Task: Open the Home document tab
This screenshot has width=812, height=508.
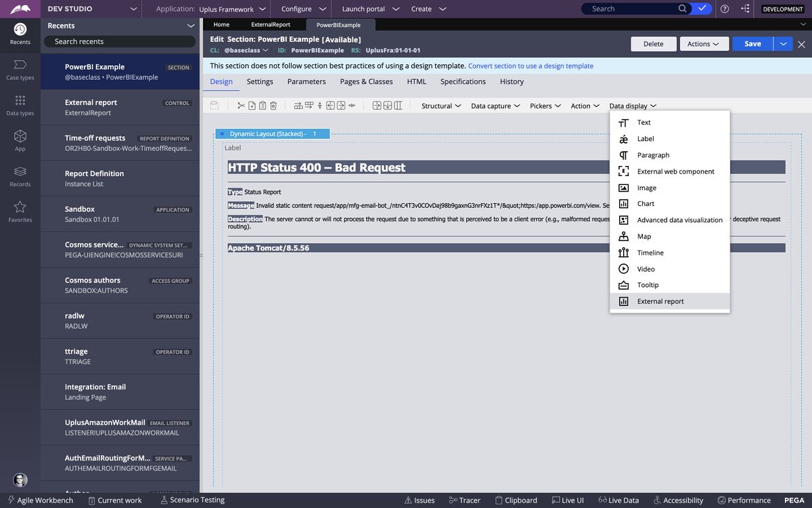Action: pyautogui.click(x=221, y=24)
